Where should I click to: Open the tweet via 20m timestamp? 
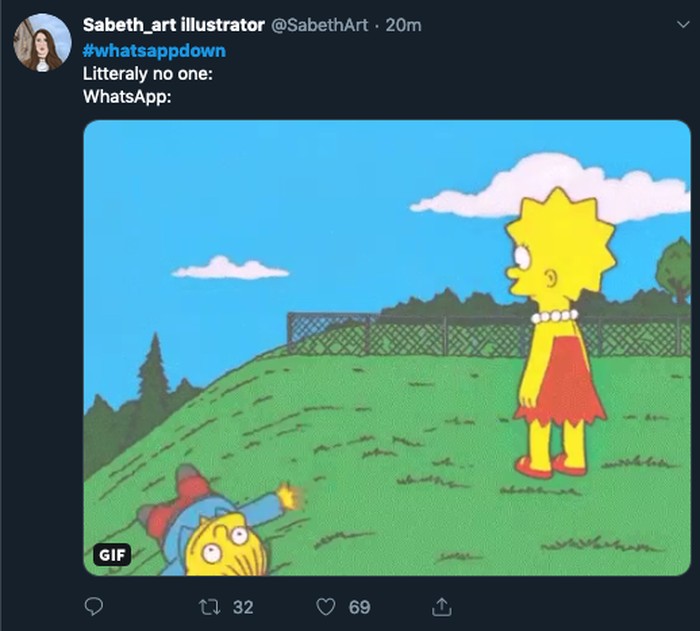pos(403,25)
